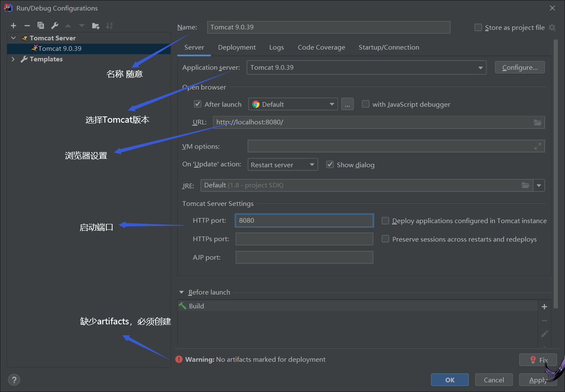Expand the VM options field editor

[538, 146]
